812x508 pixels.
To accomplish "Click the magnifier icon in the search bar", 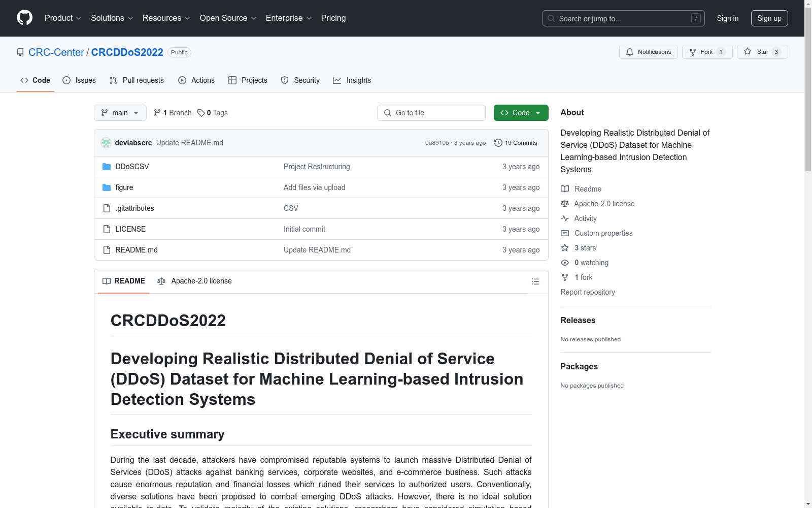I will click(551, 18).
